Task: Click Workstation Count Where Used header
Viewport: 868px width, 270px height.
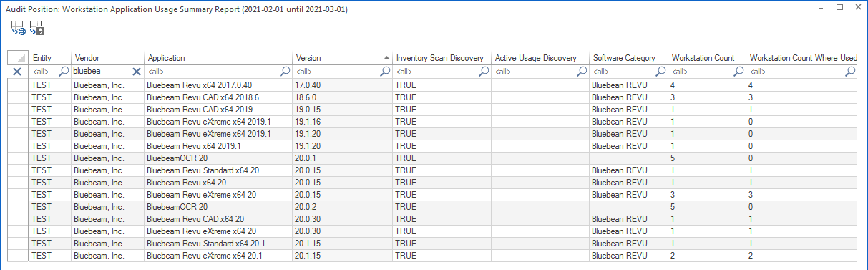Action: pos(802,58)
